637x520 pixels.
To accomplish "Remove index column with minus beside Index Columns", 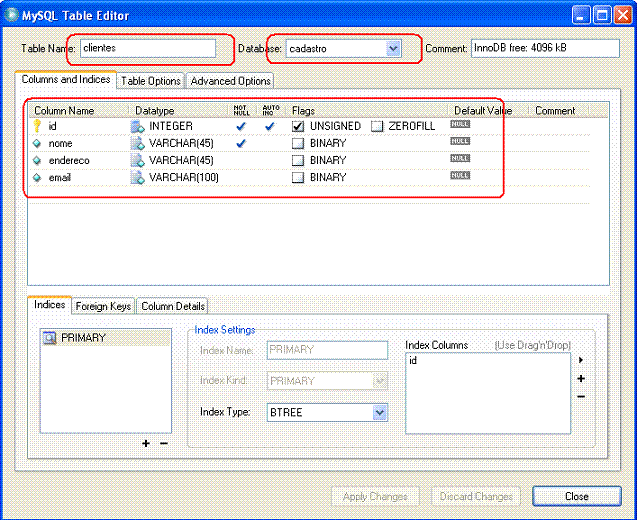I will click(581, 396).
